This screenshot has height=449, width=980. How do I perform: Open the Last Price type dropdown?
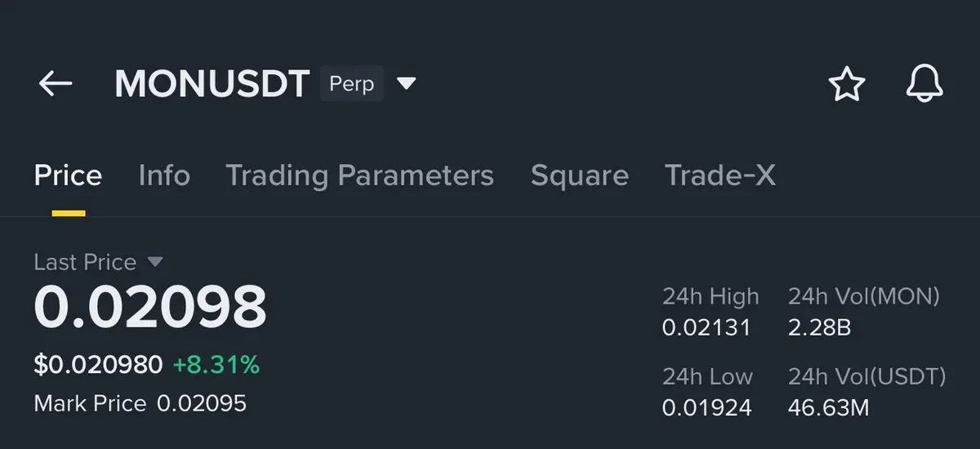pyautogui.click(x=155, y=262)
